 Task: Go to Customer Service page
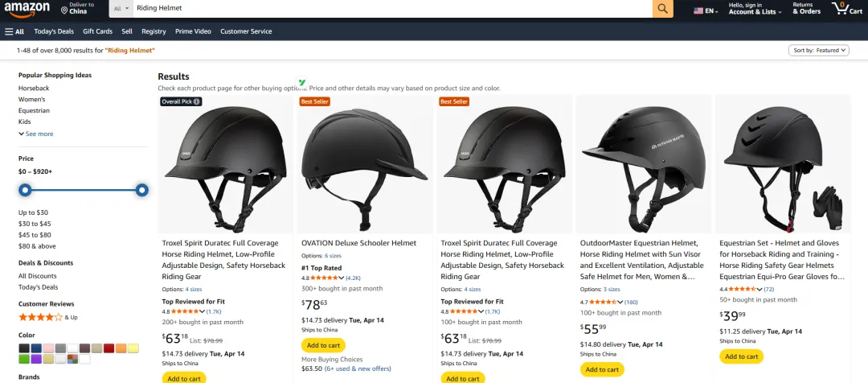pos(246,31)
